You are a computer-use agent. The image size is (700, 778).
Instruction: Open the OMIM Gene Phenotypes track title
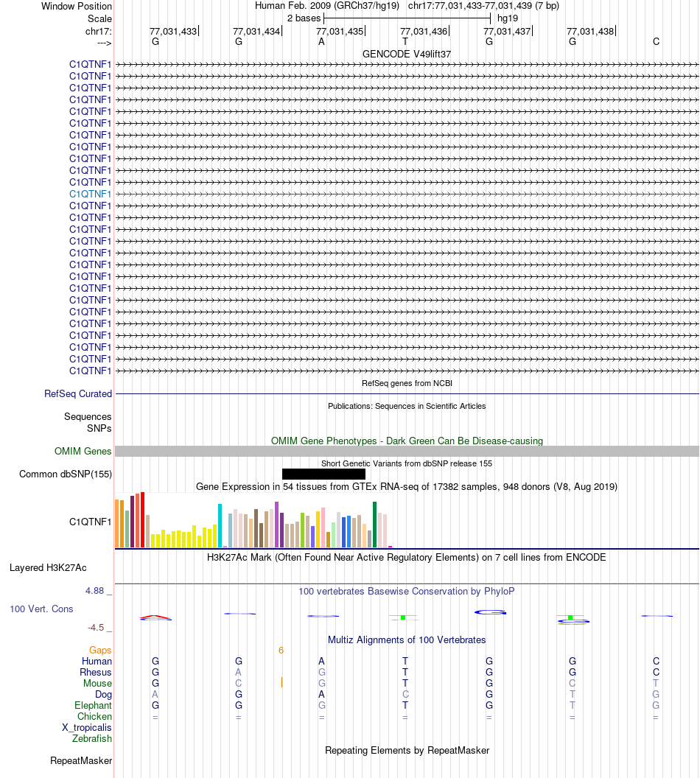point(407,441)
